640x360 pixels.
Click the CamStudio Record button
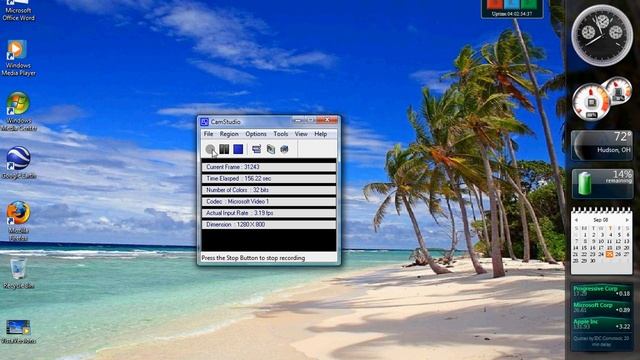(210, 149)
